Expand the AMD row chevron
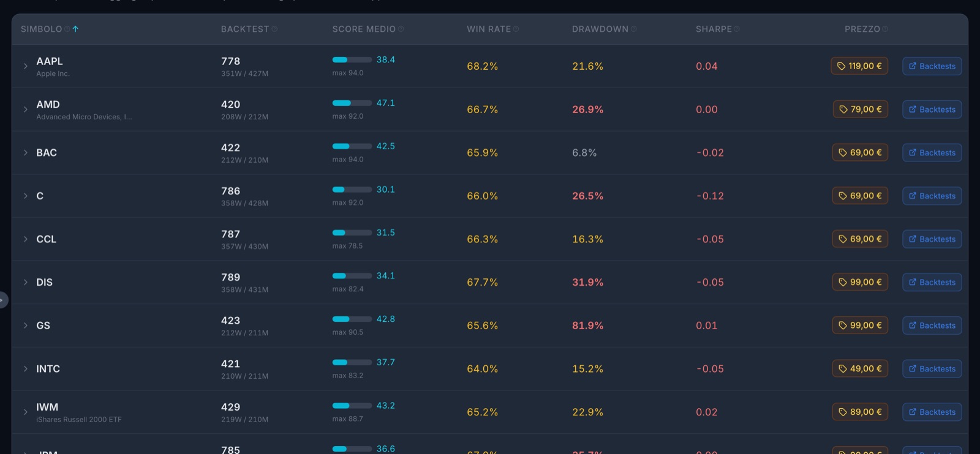 point(26,110)
